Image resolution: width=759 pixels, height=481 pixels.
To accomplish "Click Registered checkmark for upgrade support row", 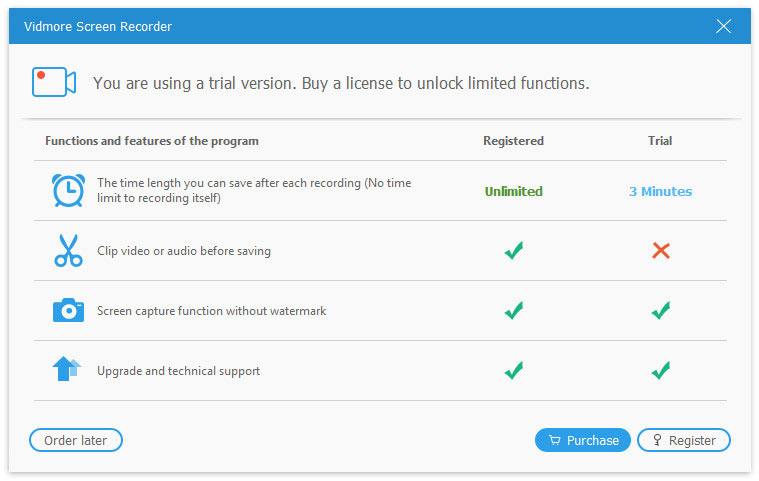I will pos(513,371).
